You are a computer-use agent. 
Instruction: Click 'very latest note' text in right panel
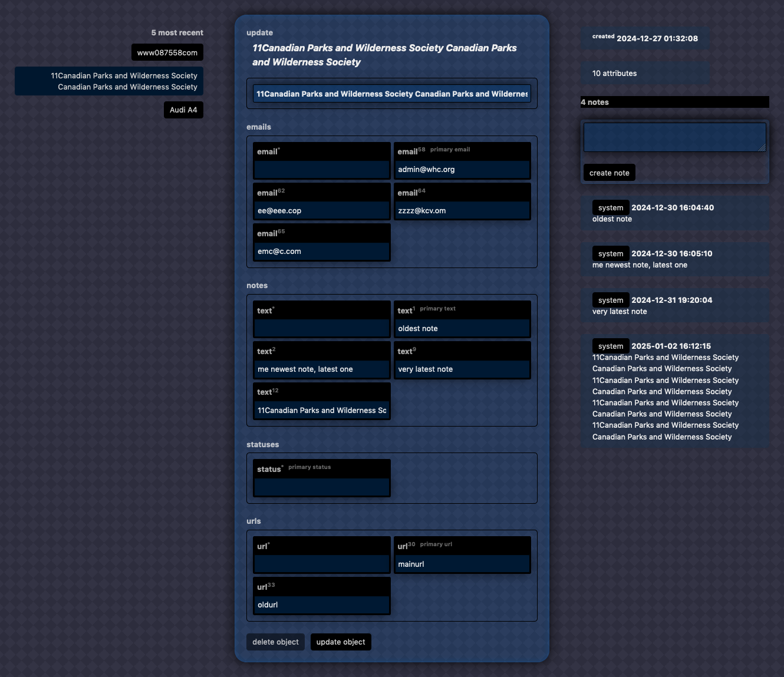click(620, 312)
